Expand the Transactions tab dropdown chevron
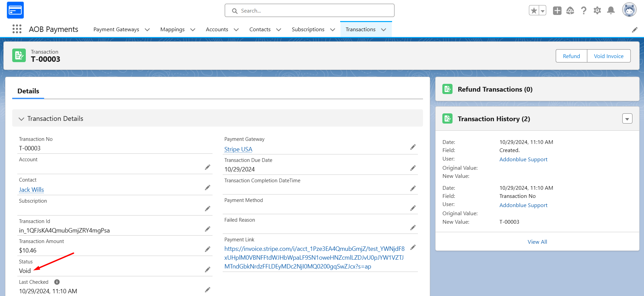Image resolution: width=644 pixels, height=296 pixels. (384, 30)
